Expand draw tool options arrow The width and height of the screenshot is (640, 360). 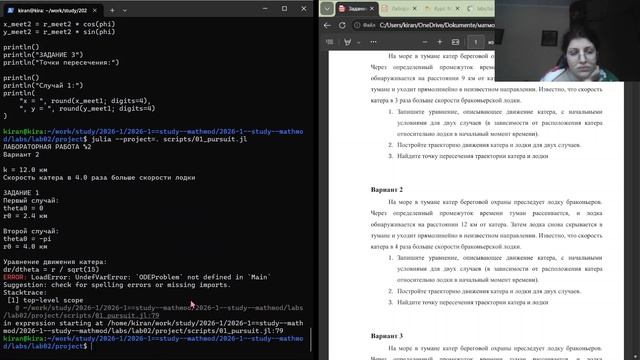358,42
